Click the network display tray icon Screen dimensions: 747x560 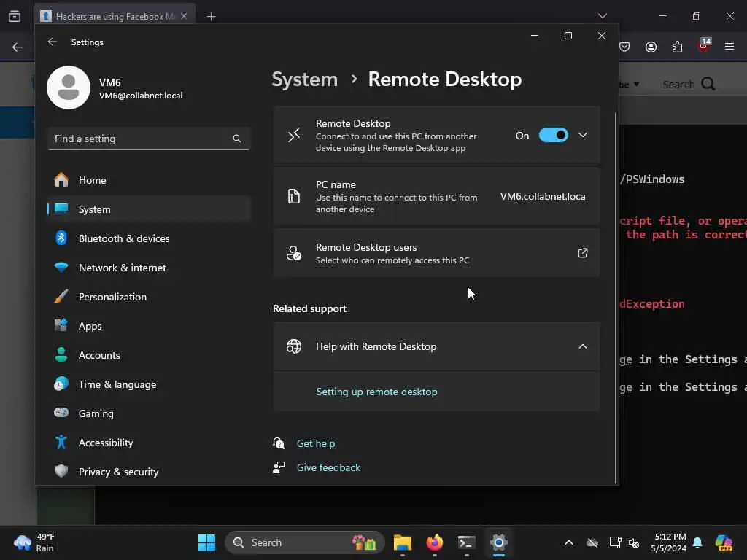click(x=615, y=542)
